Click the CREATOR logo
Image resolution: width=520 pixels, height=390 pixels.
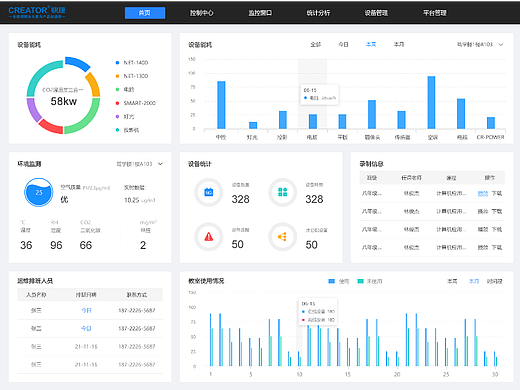37,12
